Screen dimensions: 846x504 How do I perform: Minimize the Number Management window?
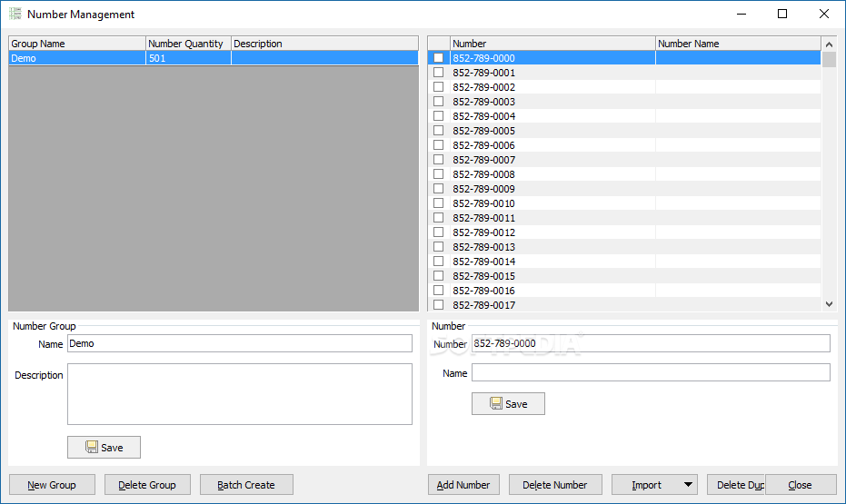[x=741, y=14]
